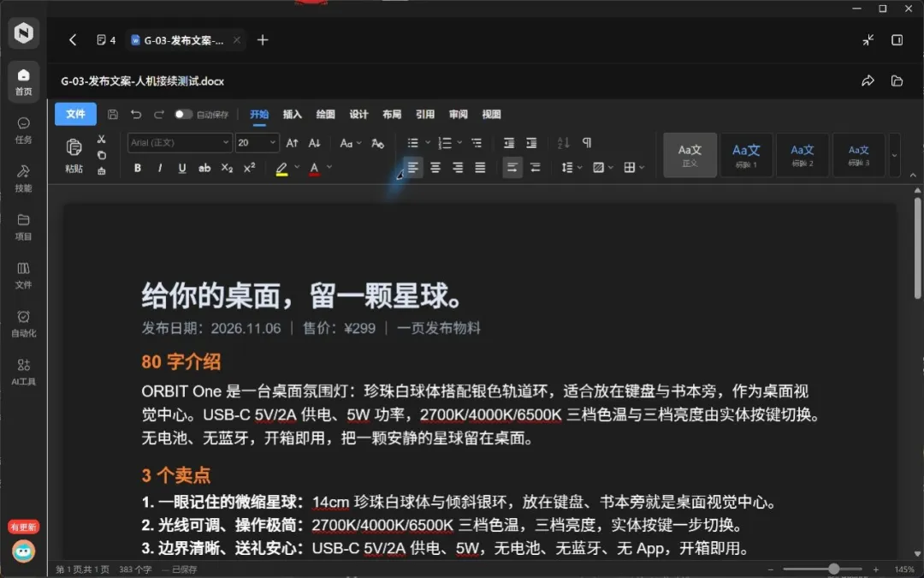Click the copy icon

point(101,155)
